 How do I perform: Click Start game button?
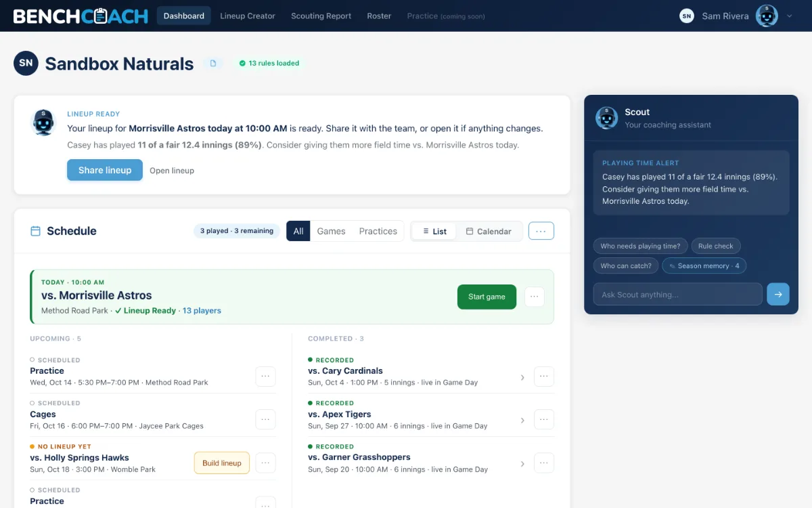tap(487, 297)
